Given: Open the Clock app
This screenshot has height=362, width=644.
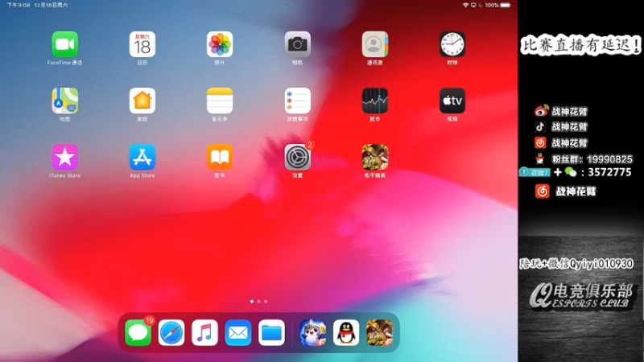Looking at the screenshot, I should tap(452, 44).
